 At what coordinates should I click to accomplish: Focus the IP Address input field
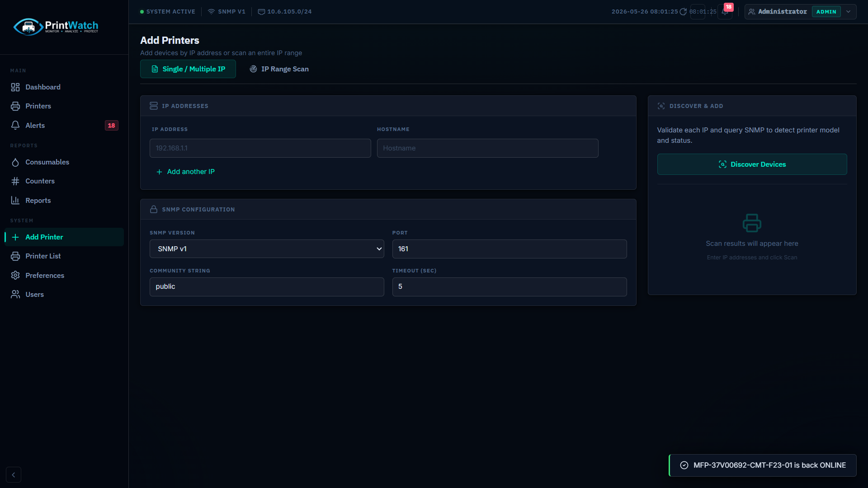pos(260,148)
